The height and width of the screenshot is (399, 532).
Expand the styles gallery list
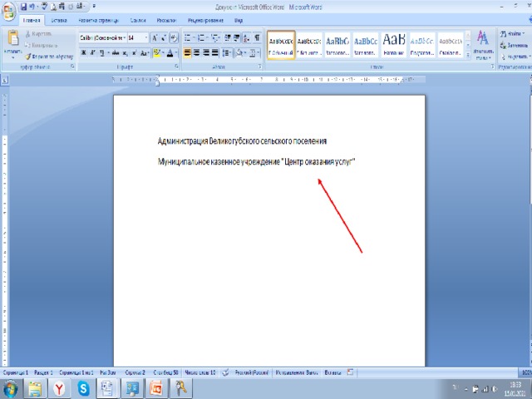point(467,52)
